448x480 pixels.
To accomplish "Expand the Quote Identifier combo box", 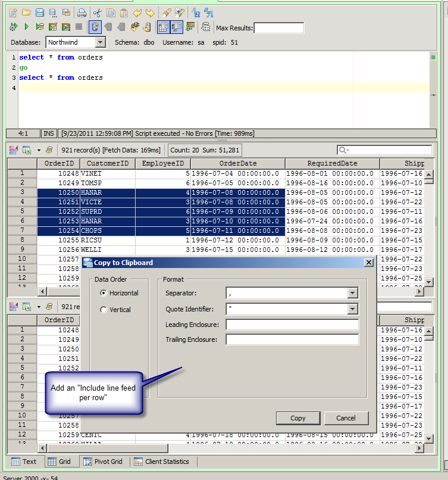I will pyautogui.click(x=353, y=309).
